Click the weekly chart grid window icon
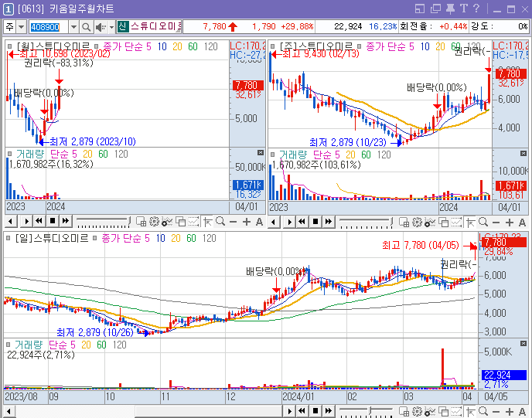 (x=404, y=222)
